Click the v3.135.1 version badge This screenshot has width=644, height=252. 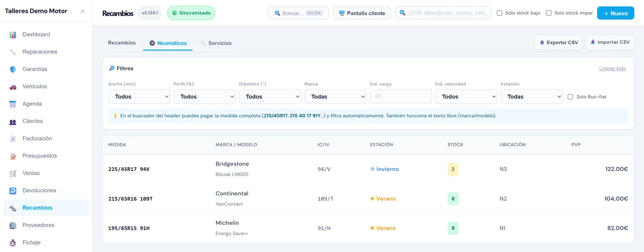pyautogui.click(x=149, y=13)
